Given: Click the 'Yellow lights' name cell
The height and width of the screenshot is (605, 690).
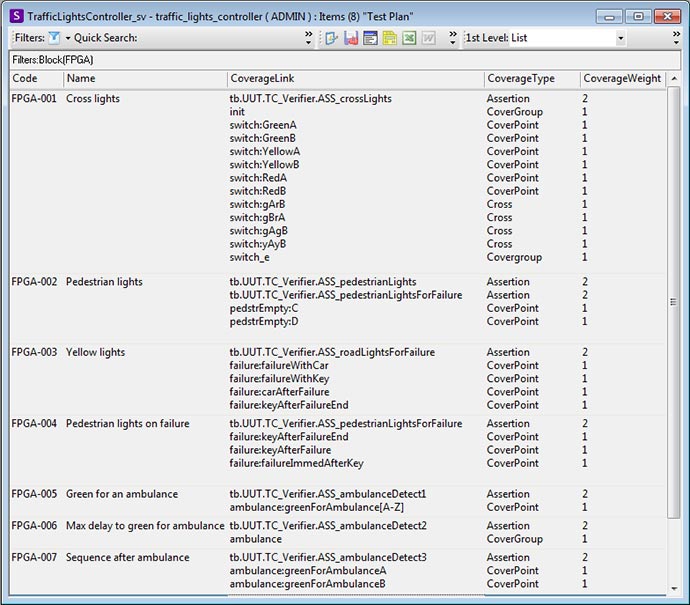Looking at the screenshot, I should click(x=95, y=352).
